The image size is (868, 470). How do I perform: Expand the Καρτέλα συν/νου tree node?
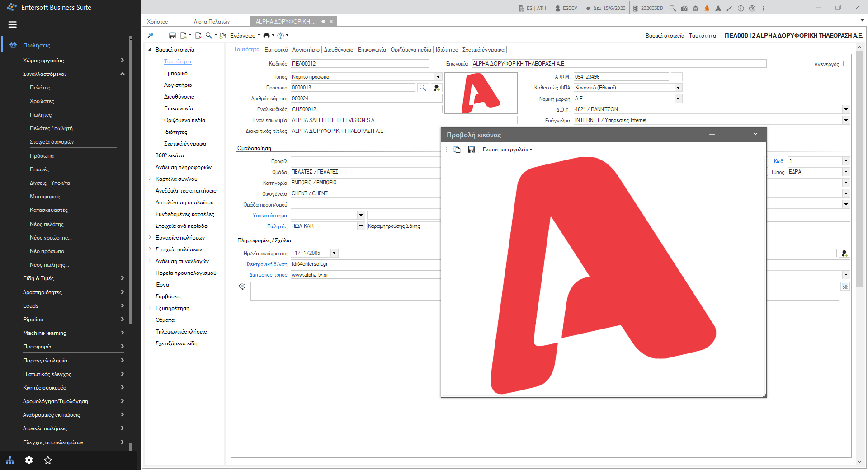tap(150, 179)
